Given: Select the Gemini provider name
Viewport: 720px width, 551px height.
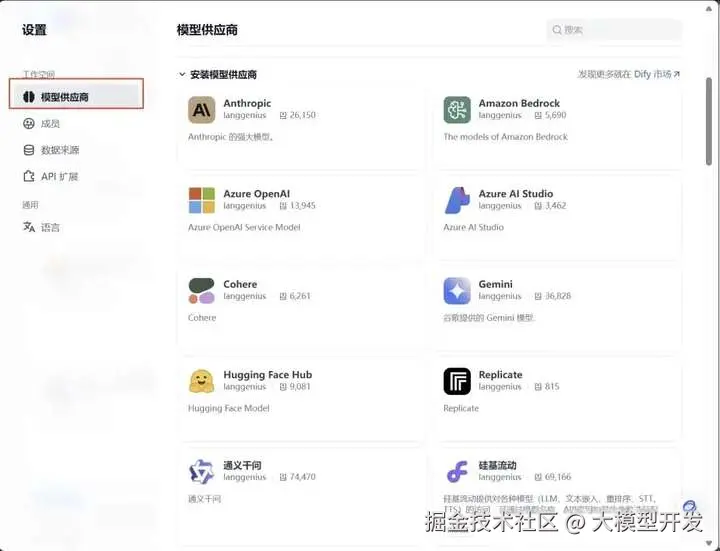Looking at the screenshot, I should click(495, 284).
